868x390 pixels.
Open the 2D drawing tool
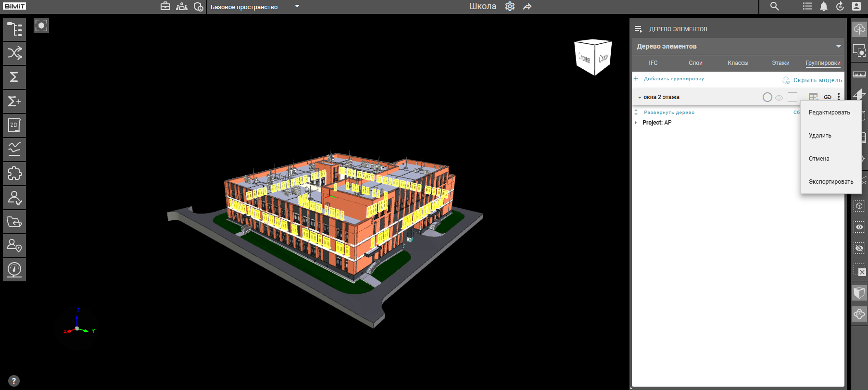point(14,125)
